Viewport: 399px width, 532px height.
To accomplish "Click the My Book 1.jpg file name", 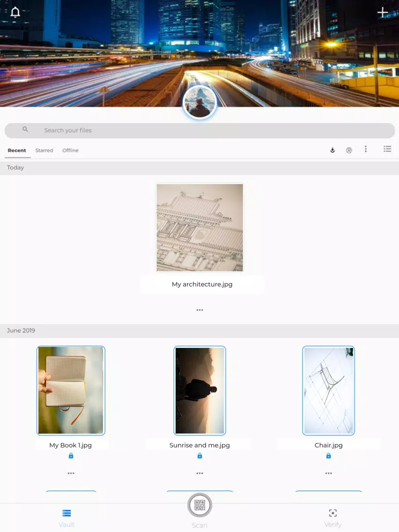I will [71, 445].
